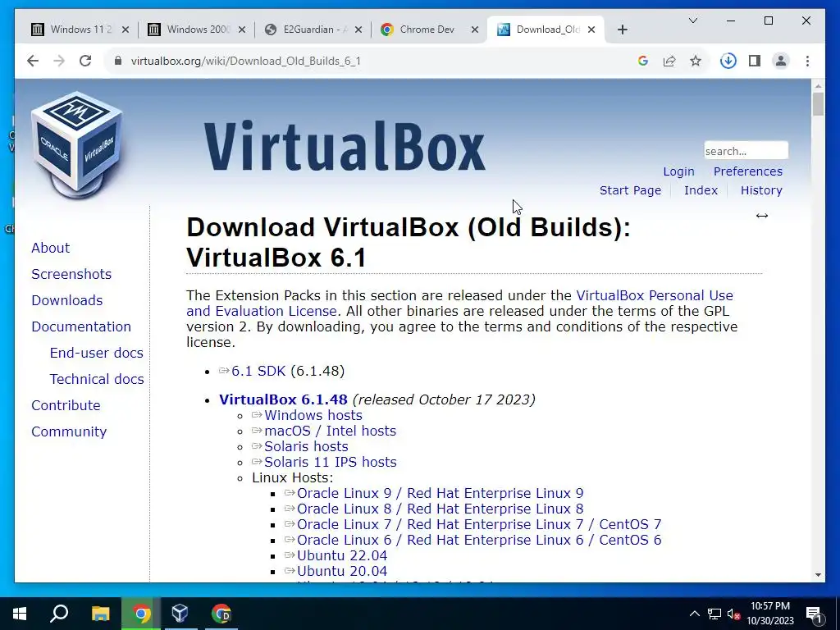Close the Windows 11 tab
The height and width of the screenshot is (630, 840).
point(126,30)
